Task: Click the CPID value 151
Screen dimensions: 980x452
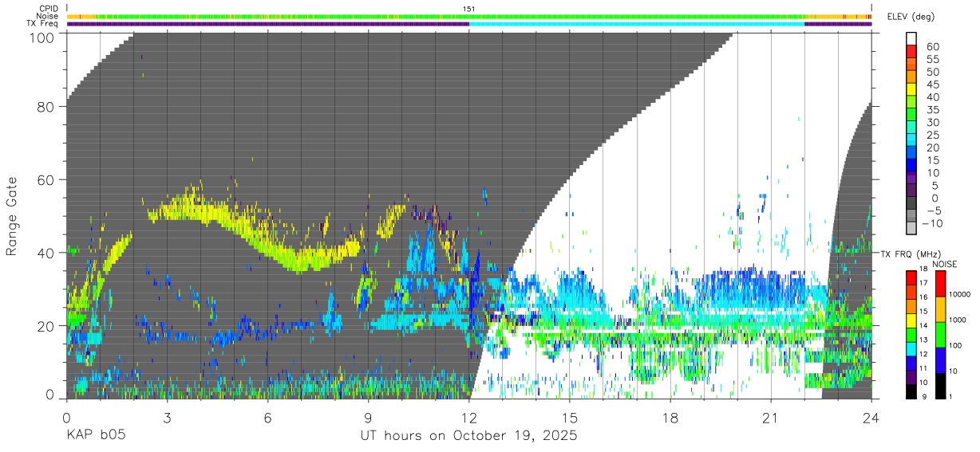Action: [468, 9]
